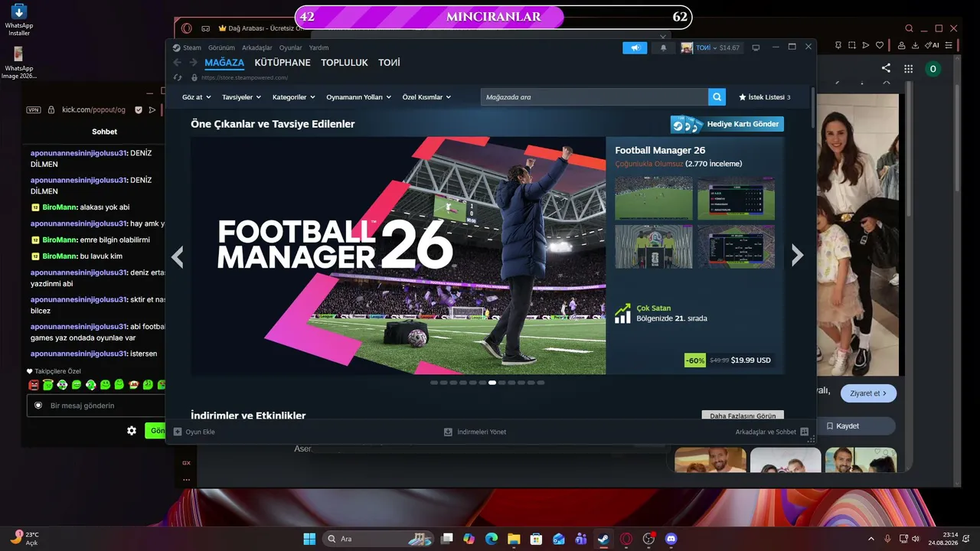Show previous featured game in carousel
The image size is (980, 551).
pos(178,256)
